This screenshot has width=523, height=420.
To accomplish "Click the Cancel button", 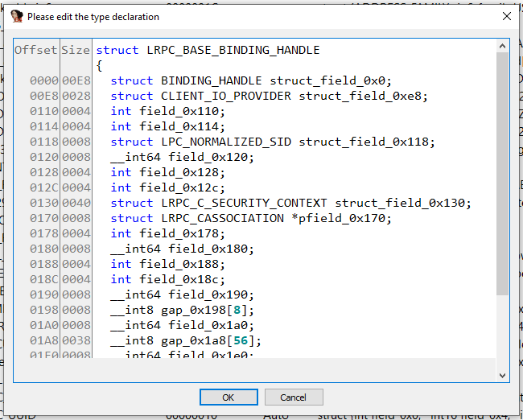I will (294, 397).
